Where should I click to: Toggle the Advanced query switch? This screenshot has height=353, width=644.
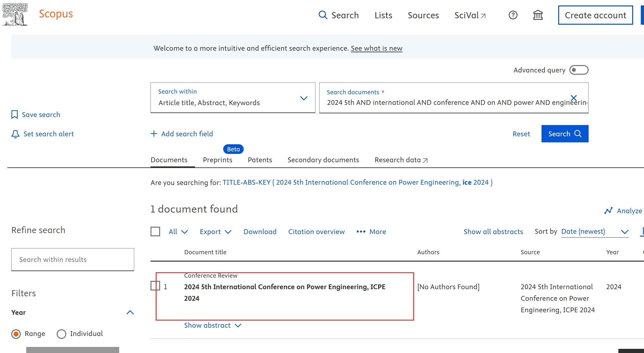pos(579,70)
